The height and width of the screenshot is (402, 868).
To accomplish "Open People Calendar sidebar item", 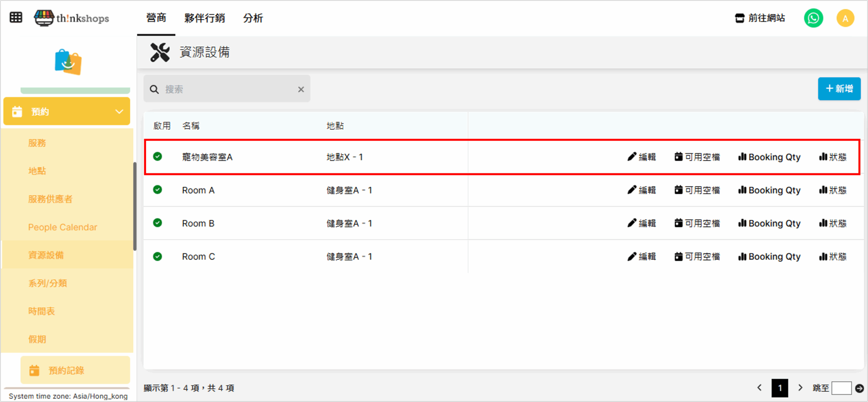I will click(62, 227).
